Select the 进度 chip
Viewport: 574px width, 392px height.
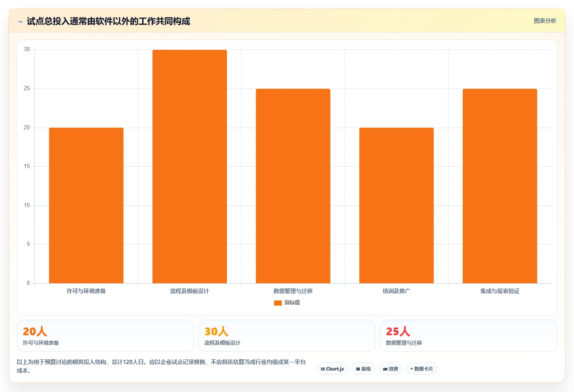pos(391,369)
